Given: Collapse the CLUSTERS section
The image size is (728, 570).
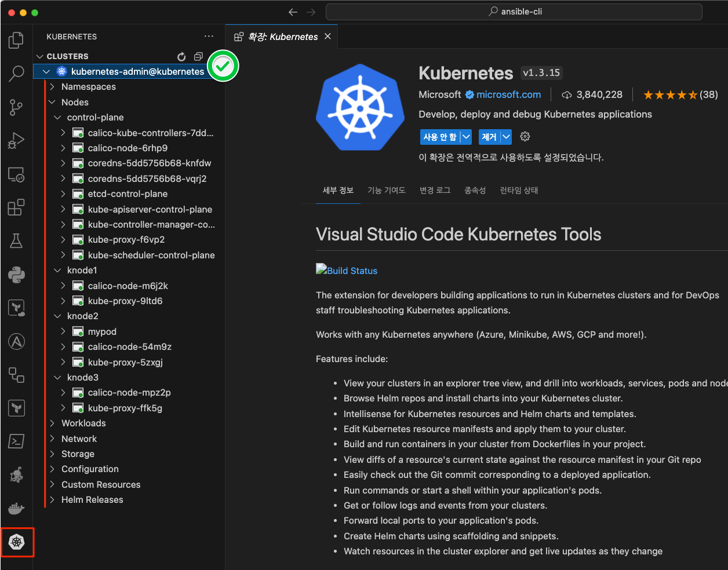Looking at the screenshot, I should point(40,56).
